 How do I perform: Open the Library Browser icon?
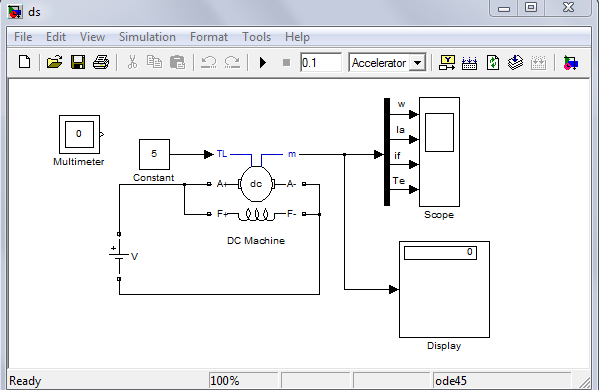(571, 63)
